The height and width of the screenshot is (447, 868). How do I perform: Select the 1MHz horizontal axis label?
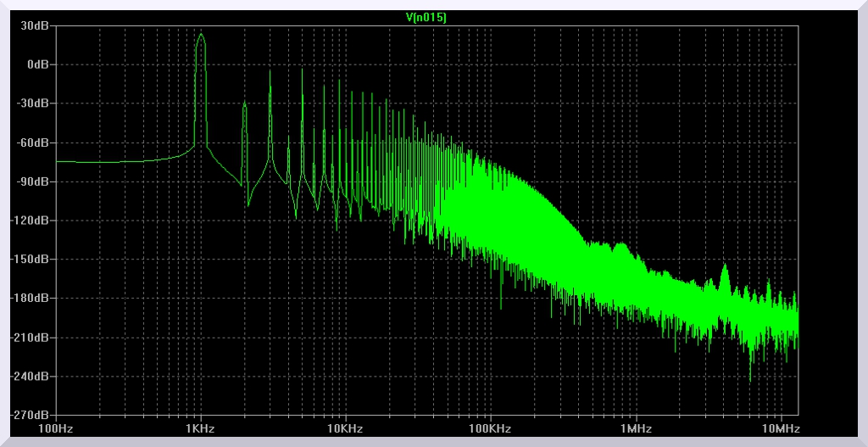636,429
